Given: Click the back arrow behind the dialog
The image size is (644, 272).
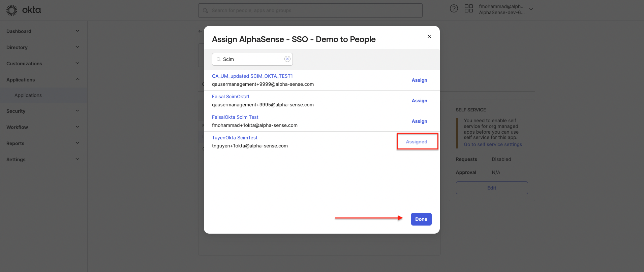Looking at the screenshot, I should pyautogui.click(x=200, y=31).
